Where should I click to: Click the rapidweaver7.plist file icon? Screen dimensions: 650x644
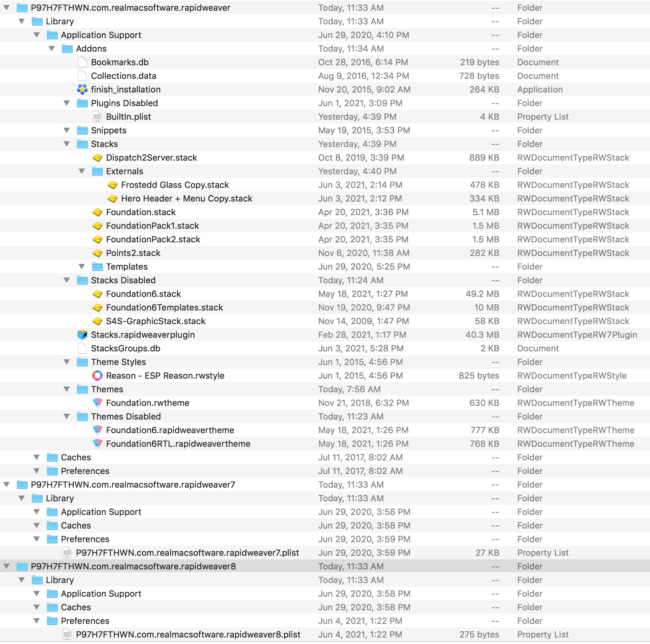click(x=67, y=553)
